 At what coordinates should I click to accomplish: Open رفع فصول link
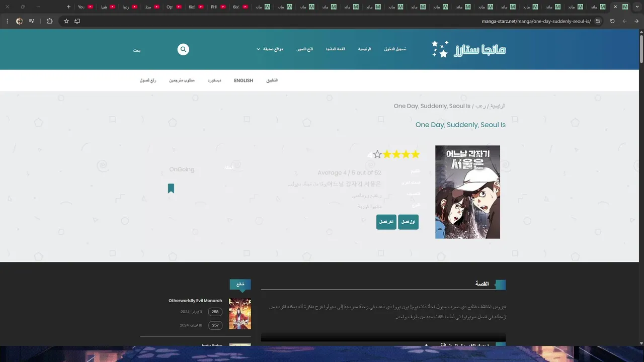coord(148,80)
